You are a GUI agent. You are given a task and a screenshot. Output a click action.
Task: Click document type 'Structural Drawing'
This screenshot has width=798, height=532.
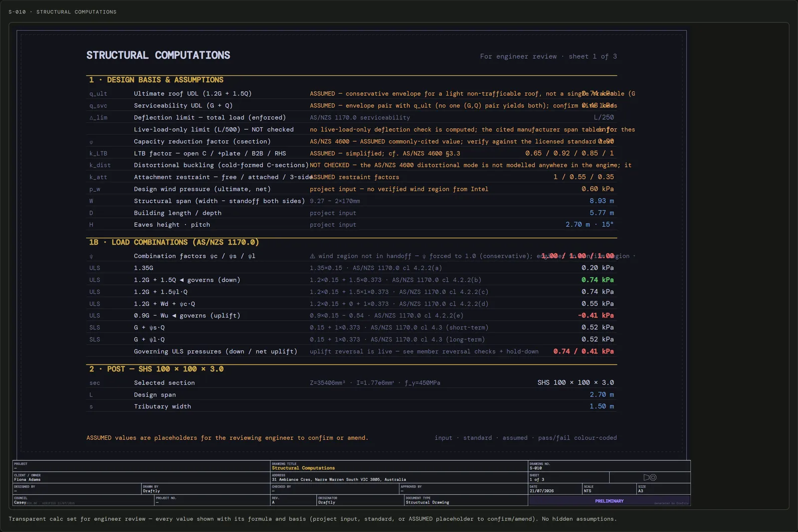point(427,503)
